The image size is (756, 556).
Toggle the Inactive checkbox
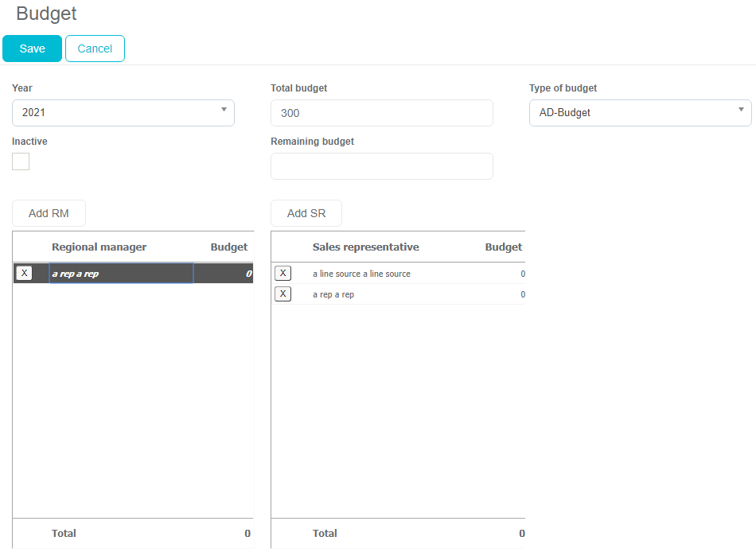tap(21, 161)
